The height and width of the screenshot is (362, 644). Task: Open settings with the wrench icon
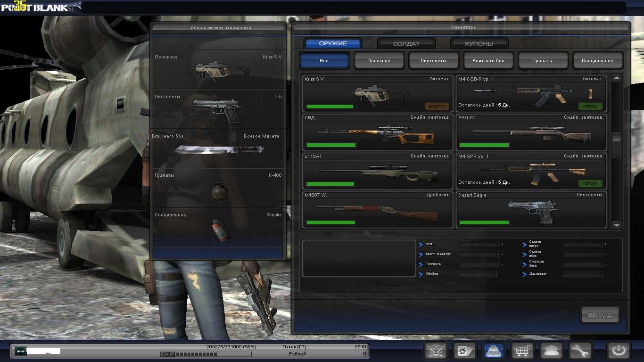pos(580,351)
